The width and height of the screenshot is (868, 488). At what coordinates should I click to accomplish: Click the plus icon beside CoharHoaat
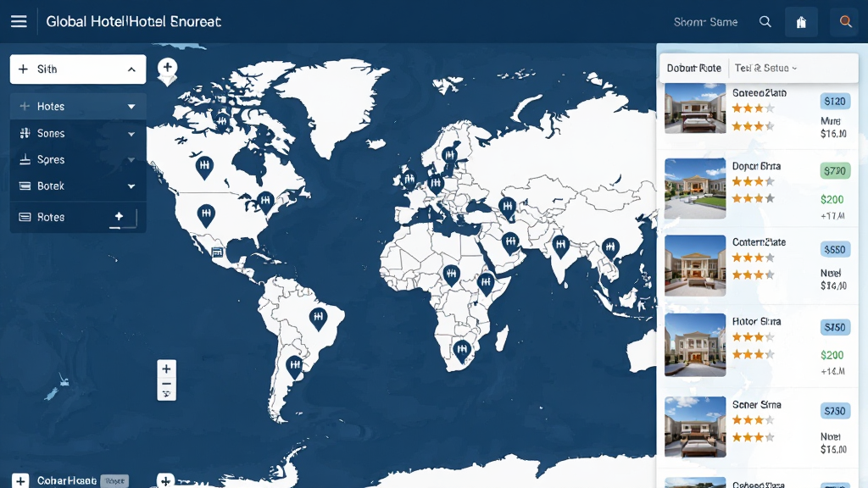coord(20,481)
